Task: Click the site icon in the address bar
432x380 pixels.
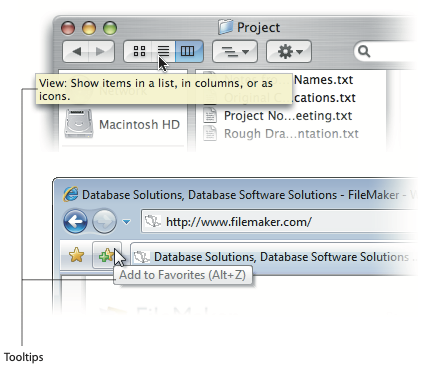Action: pos(153,221)
